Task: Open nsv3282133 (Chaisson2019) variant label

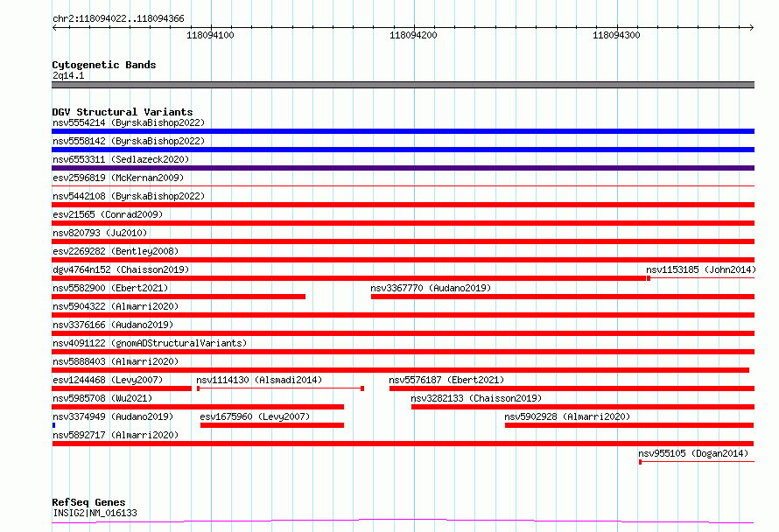Action: click(476, 398)
